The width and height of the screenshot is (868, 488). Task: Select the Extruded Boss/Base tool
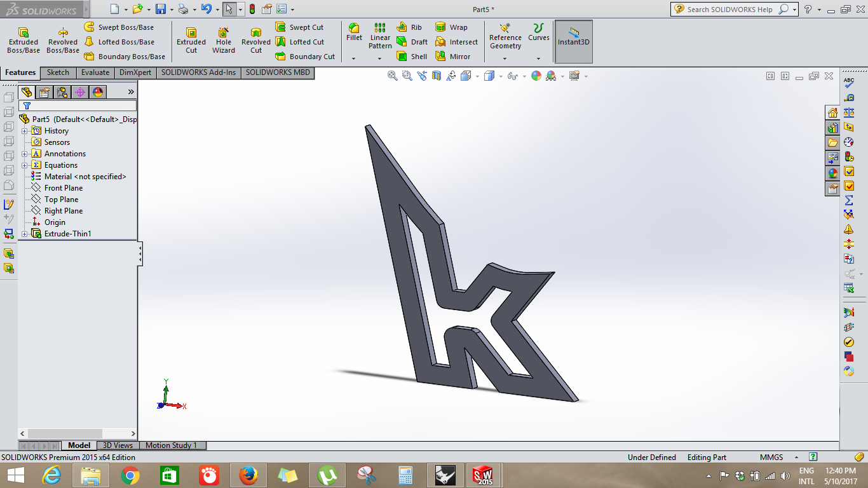(x=24, y=40)
